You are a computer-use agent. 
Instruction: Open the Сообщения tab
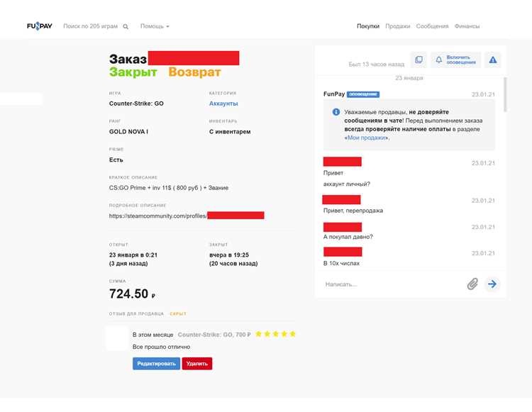pos(432,26)
